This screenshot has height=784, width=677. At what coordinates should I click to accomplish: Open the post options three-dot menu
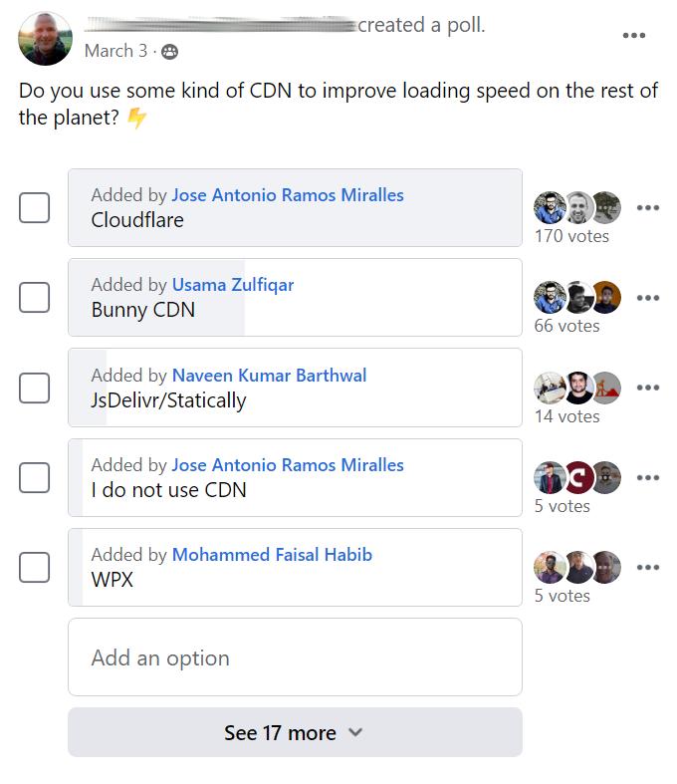coord(634,36)
